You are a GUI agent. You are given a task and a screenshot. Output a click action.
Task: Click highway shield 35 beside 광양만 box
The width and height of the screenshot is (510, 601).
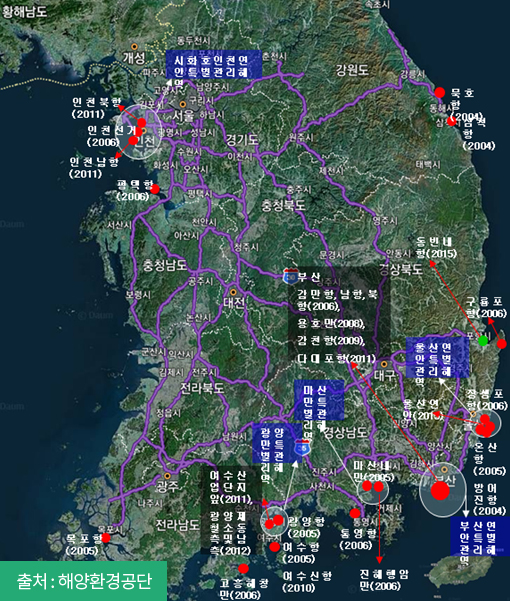302,448
